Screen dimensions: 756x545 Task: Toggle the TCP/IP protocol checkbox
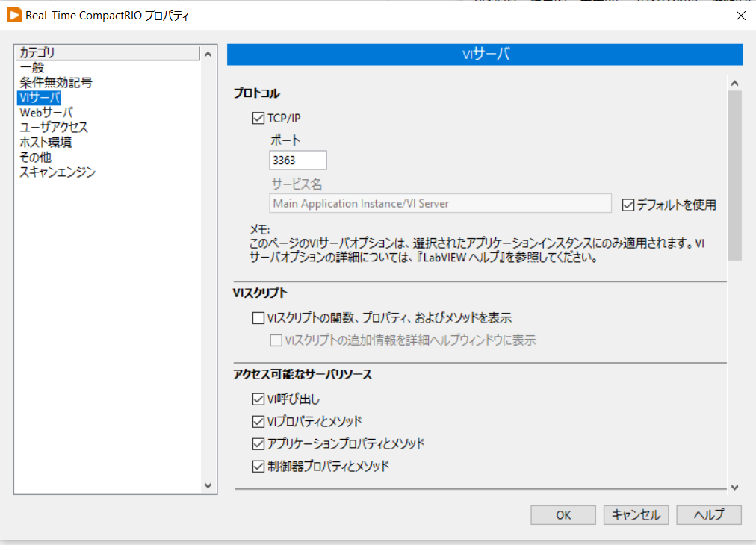tap(258, 118)
